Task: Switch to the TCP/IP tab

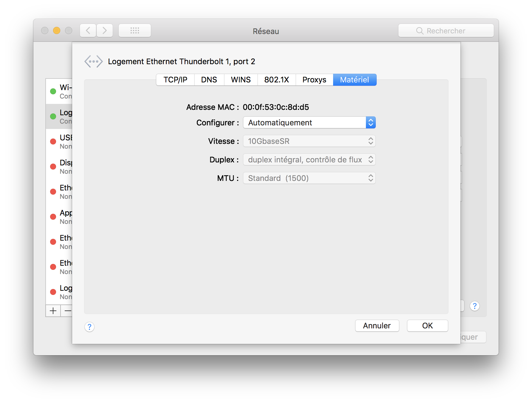Action: (175, 80)
